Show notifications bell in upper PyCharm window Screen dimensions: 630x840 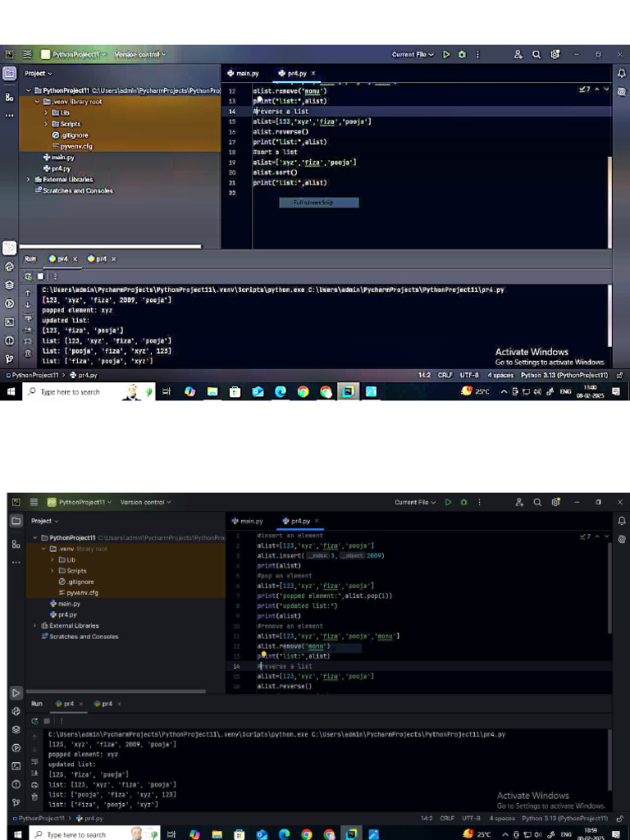[622, 73]
